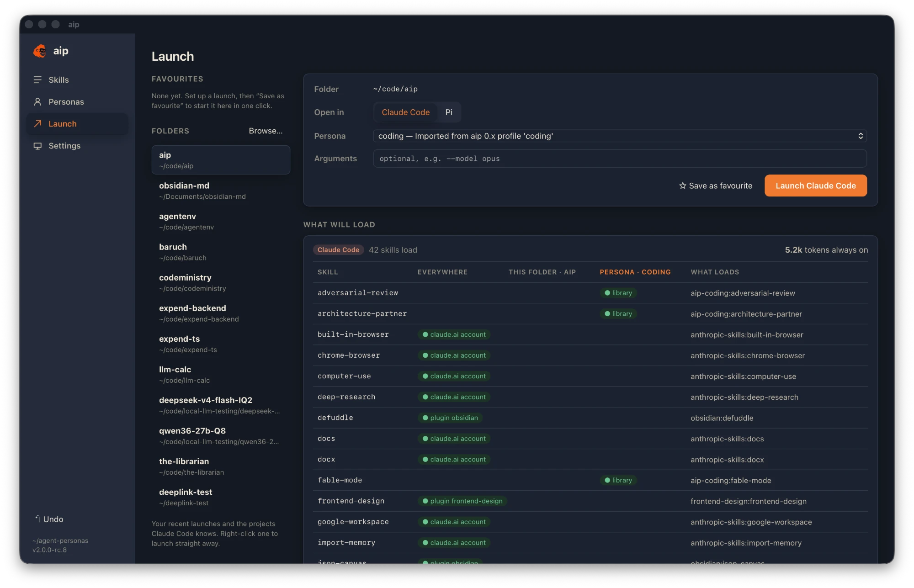Click anthropic-skills:google-workspace text
The width and height of the screenshot is (914, 588).
click(751, 522)
